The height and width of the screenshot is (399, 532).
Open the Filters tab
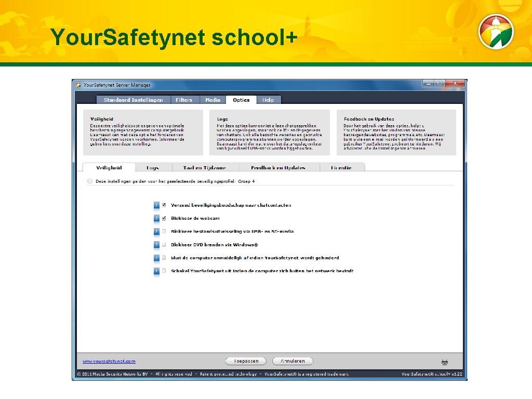tap(184, 100)
